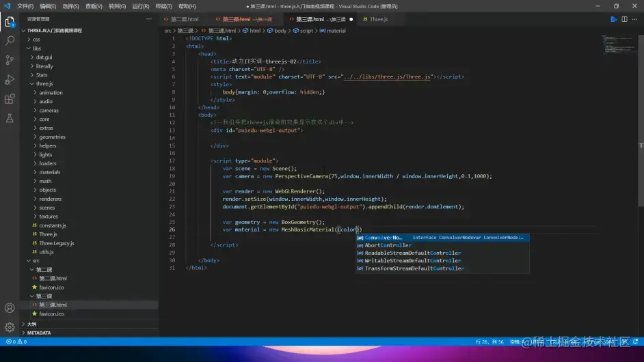Open the Run and Debug view icon
Screen dimensions: 644x362
(x=10, y=79)
